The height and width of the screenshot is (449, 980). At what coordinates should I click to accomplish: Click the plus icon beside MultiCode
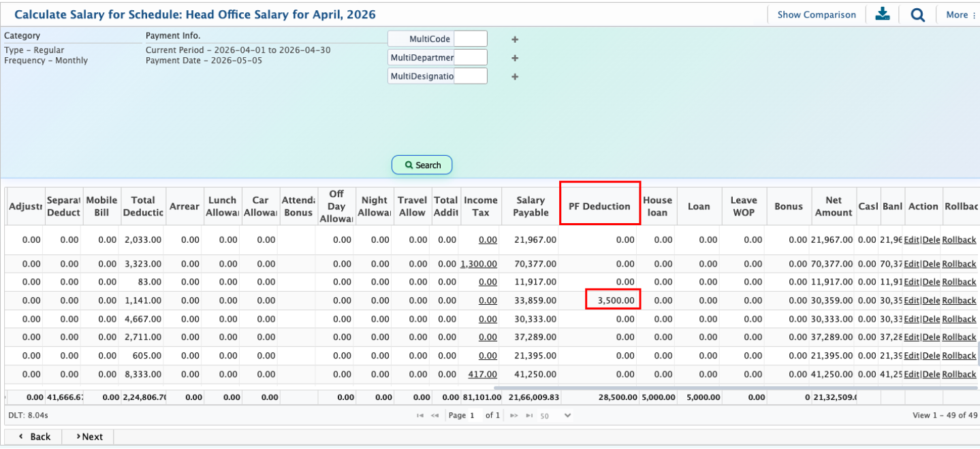pyautogui.click(x=515, y=39)
